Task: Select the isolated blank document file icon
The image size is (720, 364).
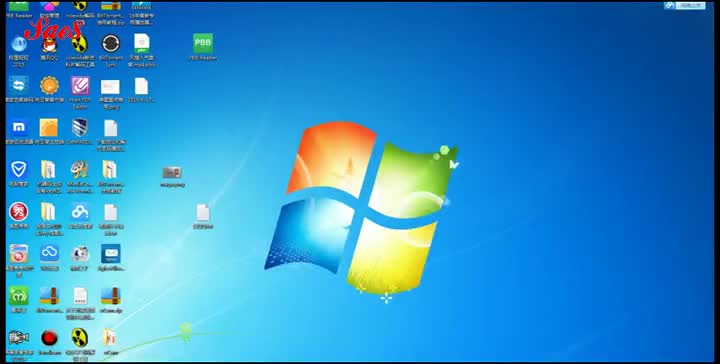Action: click(203, 213)
